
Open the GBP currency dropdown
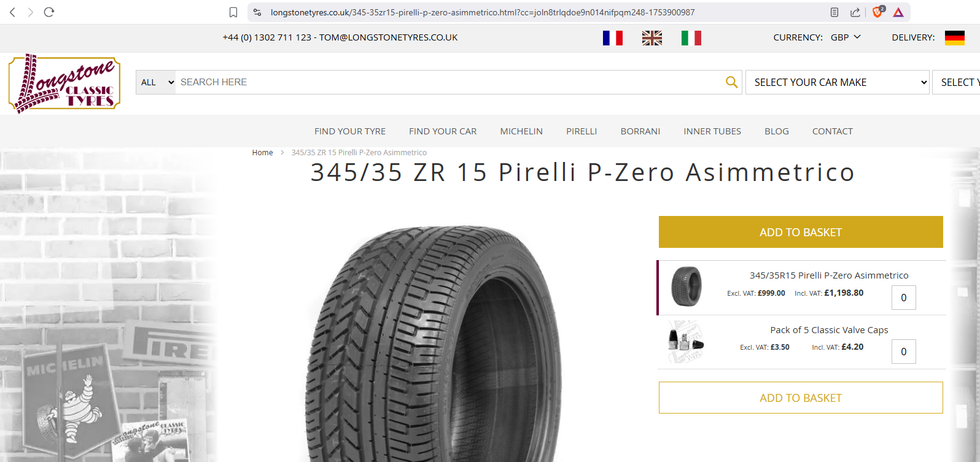846,37
